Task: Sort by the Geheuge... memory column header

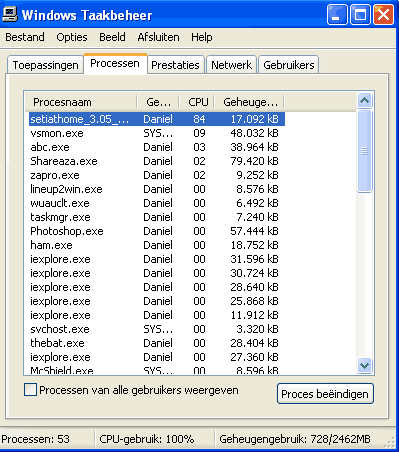Action: pyautogui.click(x=249, y=102)
